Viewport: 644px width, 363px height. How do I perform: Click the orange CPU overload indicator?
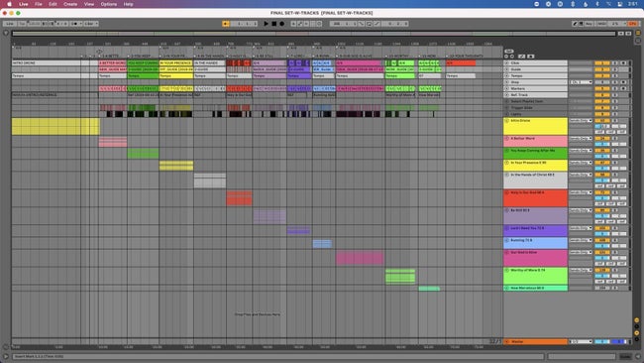click(x=632, y=24)
